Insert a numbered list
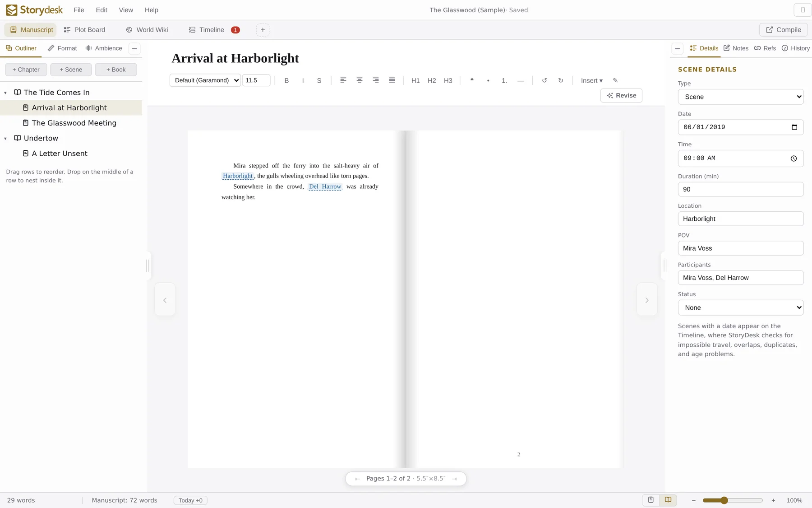The image size is (812, 508). point(504,80)
